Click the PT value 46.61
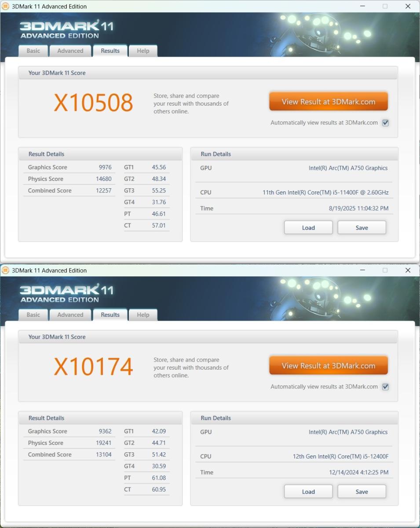The image size is (420, 528). [159, 213]
